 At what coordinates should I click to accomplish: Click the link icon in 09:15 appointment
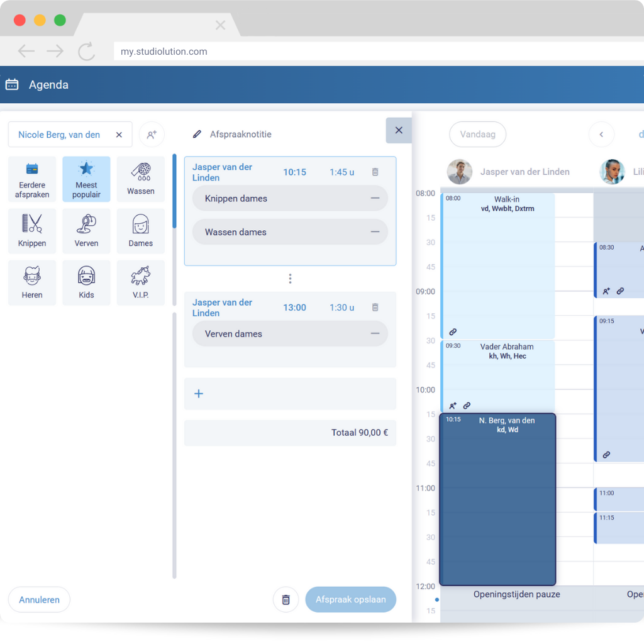click(x=606, y=455)
